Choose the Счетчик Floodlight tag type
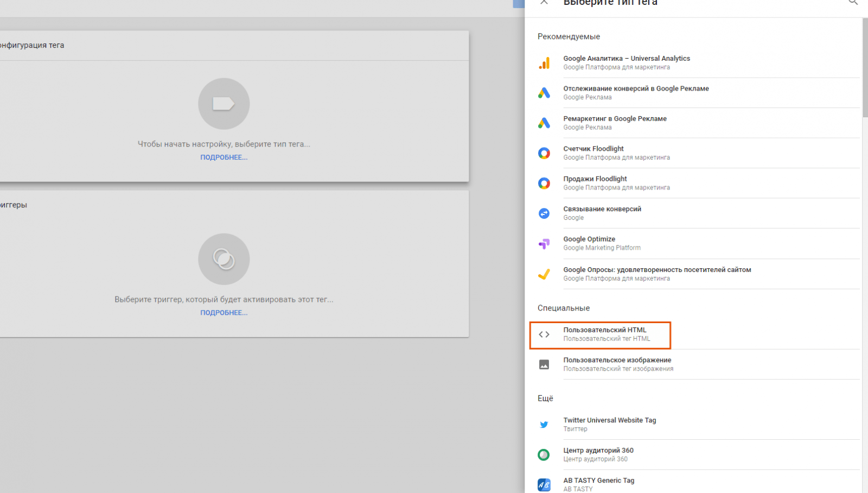 pyautogui.click(x=698, y=153)
